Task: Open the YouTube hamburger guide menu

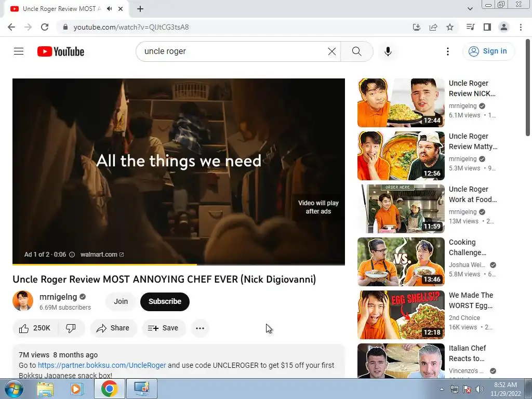Action: click(x=19, y=51)
